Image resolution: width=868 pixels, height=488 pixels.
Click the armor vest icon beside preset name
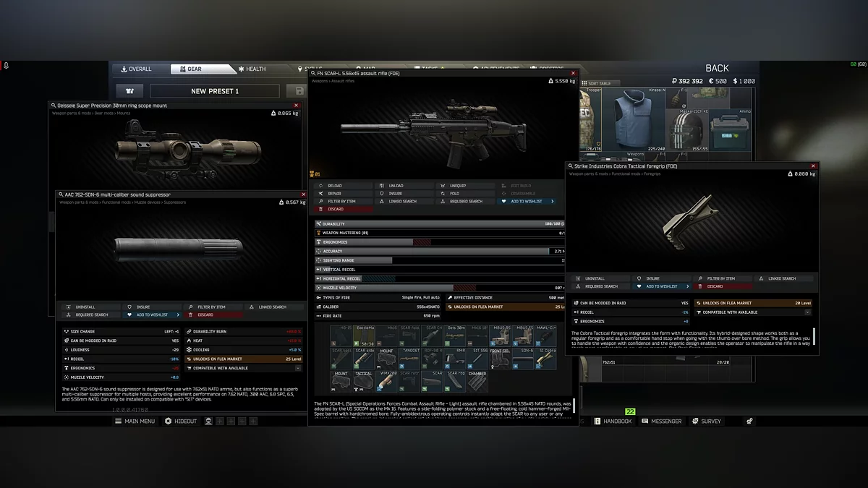[x=129, y=91]
